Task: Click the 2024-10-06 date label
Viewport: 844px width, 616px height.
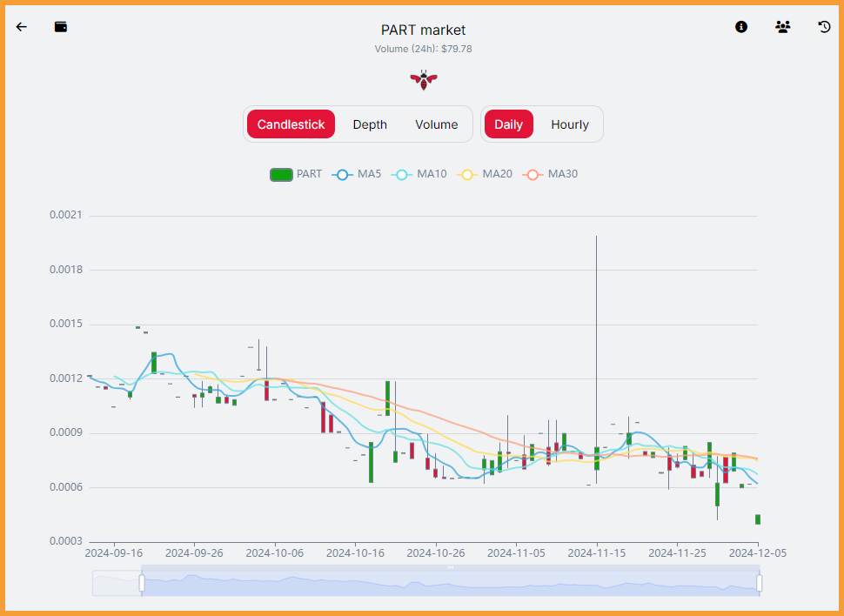Action: [275, 553]
